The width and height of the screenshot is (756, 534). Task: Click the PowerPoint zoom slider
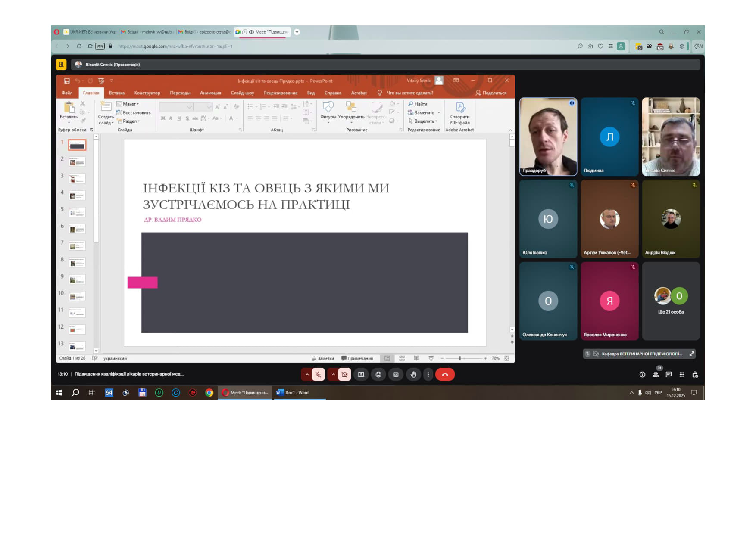click(x=460, y=358)
